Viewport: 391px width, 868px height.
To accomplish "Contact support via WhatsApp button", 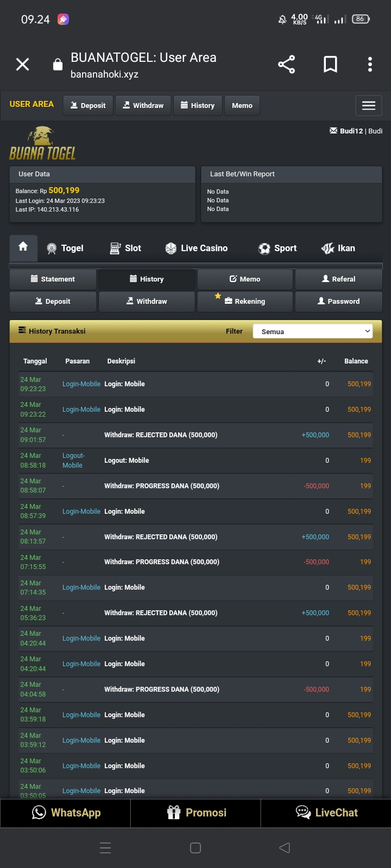I will [66, 813].
